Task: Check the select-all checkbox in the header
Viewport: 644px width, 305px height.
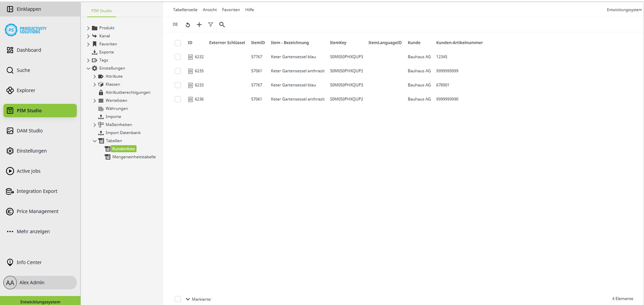Action: 178,43
